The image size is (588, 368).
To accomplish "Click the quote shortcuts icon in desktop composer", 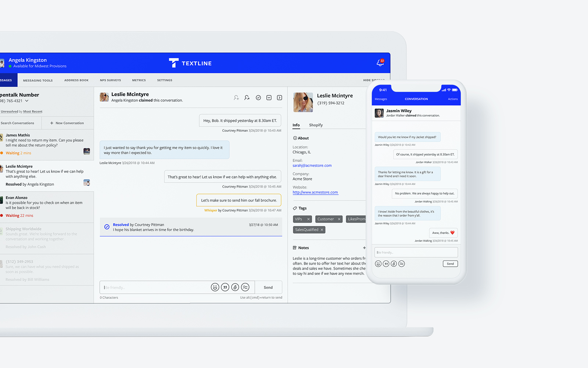I will (x=225, y=287).
